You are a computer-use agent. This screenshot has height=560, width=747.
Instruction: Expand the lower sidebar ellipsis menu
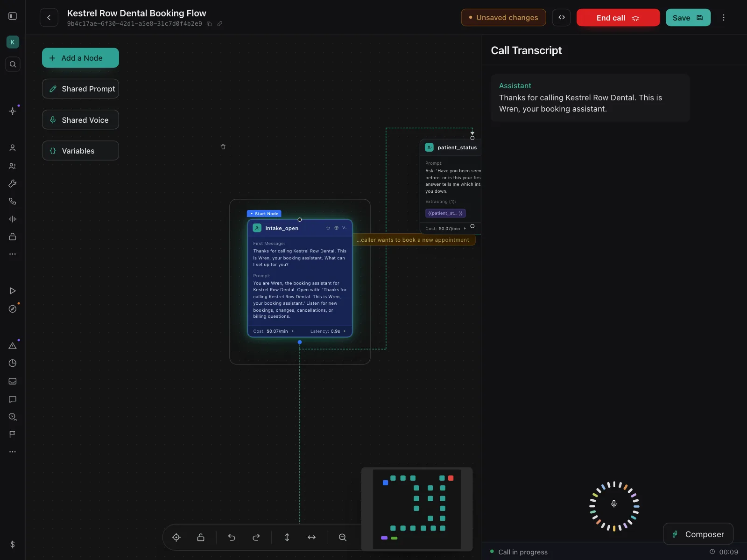point(13,452)
